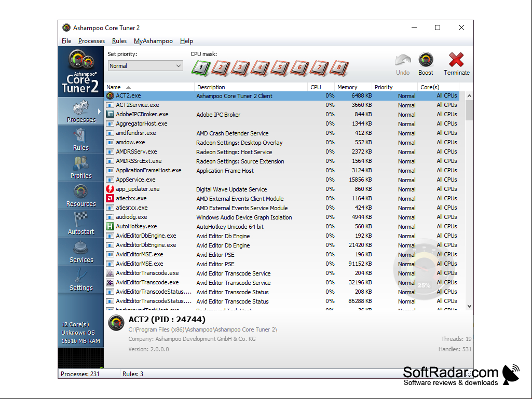Click the AvidEditorTranscode.exe 204 KB row icon
Screen dimensions: 532x399
pos(110,273)
